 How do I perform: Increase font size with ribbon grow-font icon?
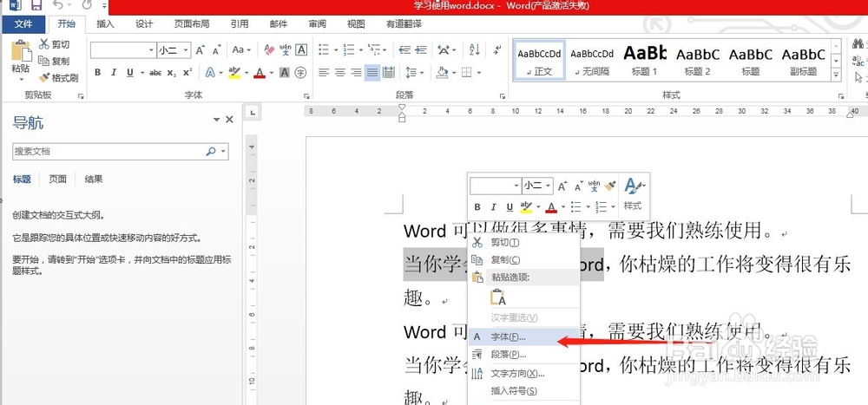pos(201,49)
